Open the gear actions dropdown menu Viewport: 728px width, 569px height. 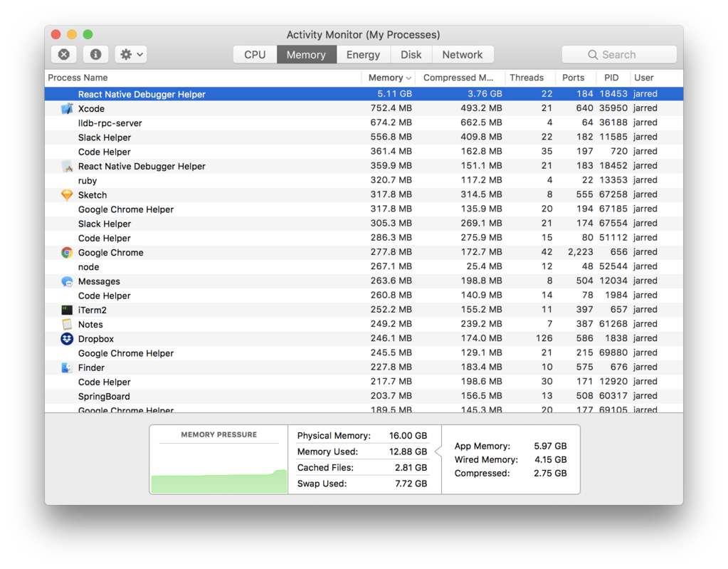[x=132, y=54]
